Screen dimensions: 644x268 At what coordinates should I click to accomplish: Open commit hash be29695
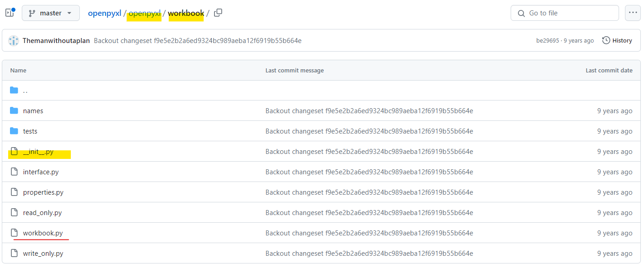point(547,41)
